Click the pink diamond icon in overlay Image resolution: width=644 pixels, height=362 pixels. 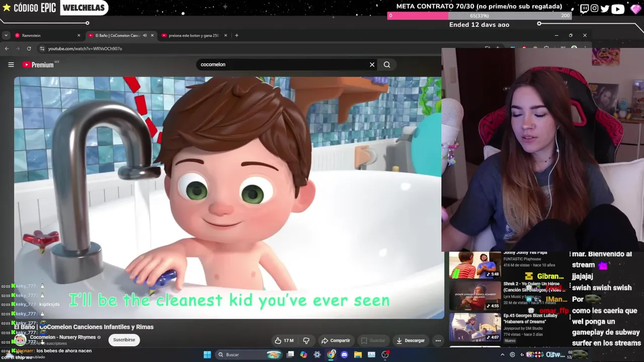[x=635, y=9]
